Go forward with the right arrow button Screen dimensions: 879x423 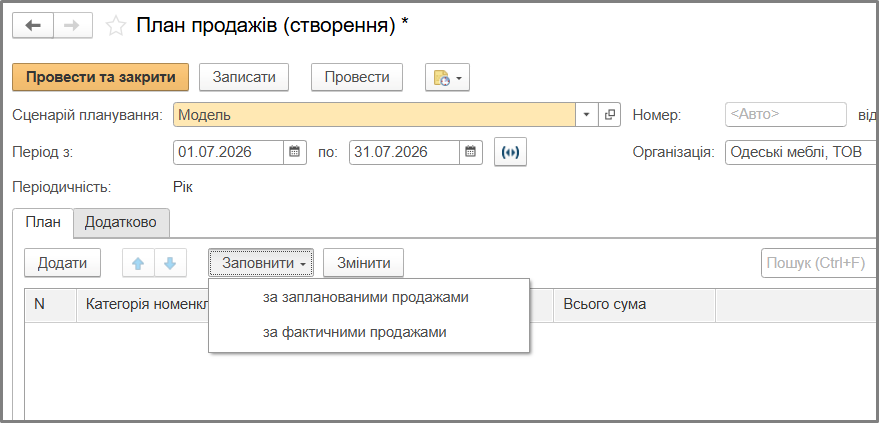pos(73,26)
